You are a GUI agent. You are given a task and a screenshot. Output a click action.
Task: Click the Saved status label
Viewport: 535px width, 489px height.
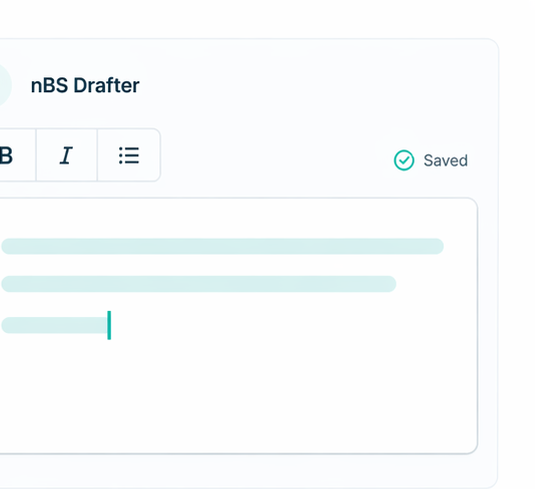coord(445,160)
